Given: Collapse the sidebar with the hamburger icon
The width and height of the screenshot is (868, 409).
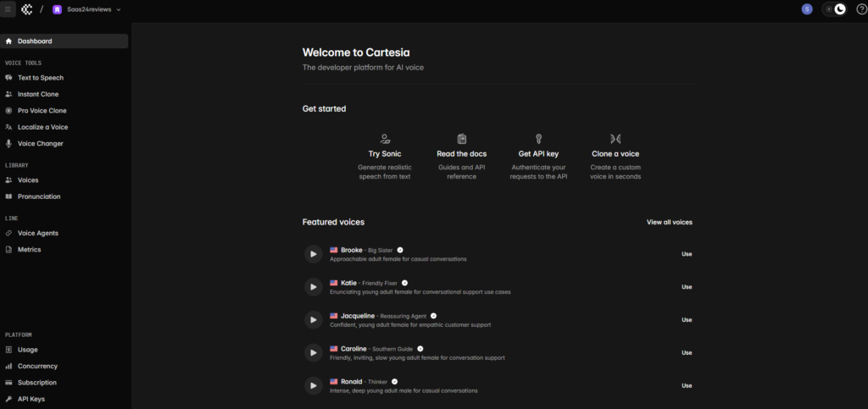Looking at the screenshot, I should pos(9,9).
